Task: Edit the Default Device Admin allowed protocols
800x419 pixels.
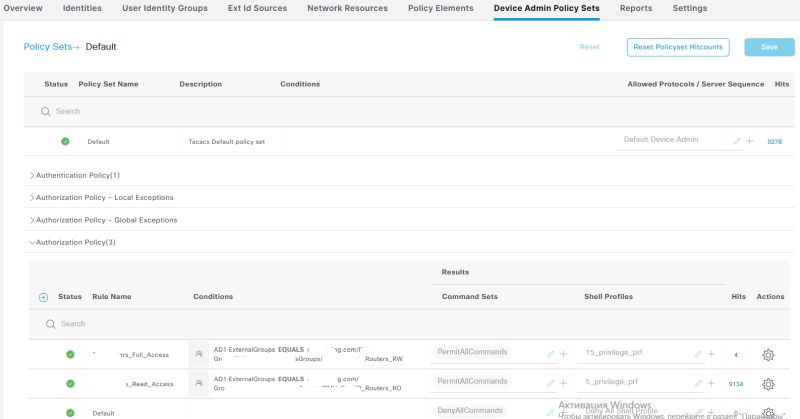Action: click(x=737, y=141)
